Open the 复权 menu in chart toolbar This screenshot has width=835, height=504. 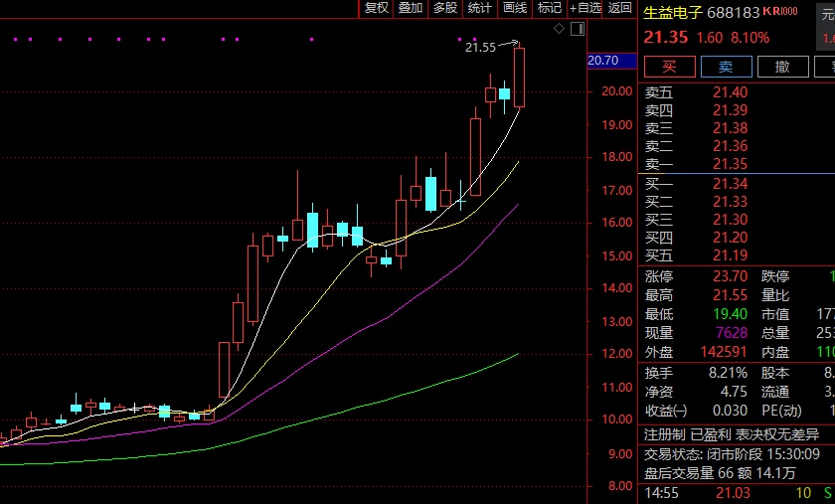click(377, 8)
